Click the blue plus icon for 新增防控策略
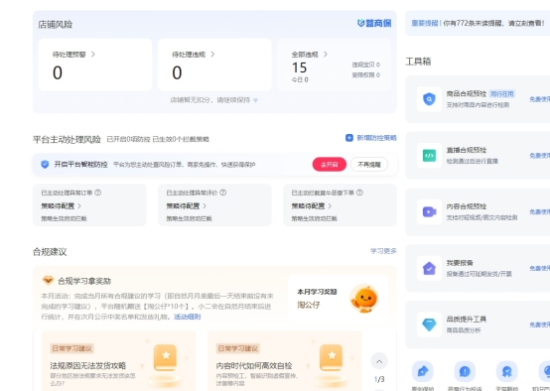Image resolution: width=550 pixels, height=391 pixels. click(349, 138)
